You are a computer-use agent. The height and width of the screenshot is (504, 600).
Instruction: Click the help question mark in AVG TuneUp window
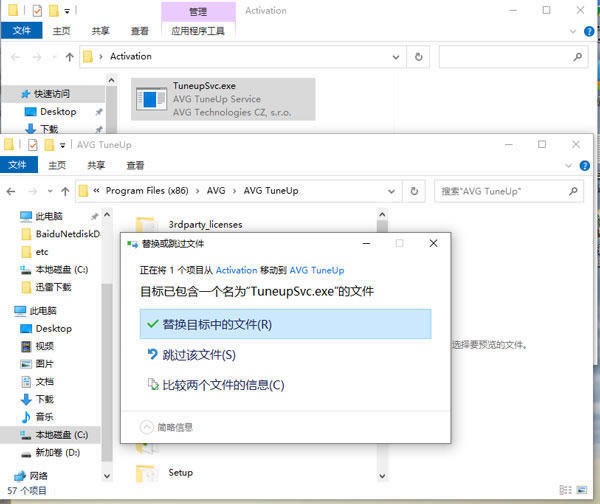click(x=584, y=166)
